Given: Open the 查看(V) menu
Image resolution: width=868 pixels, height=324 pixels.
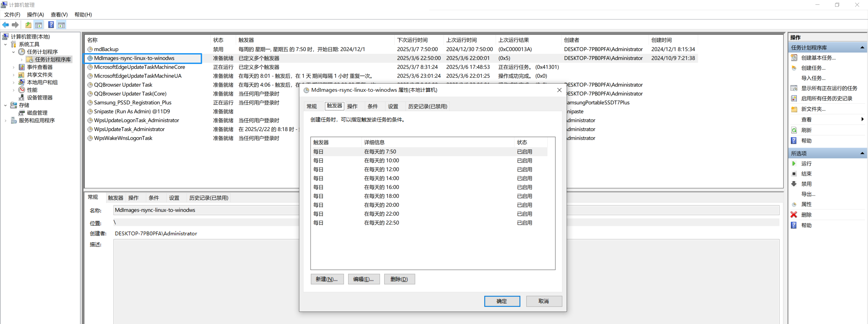Looking at the screenshot, I should tap(59, 15).
